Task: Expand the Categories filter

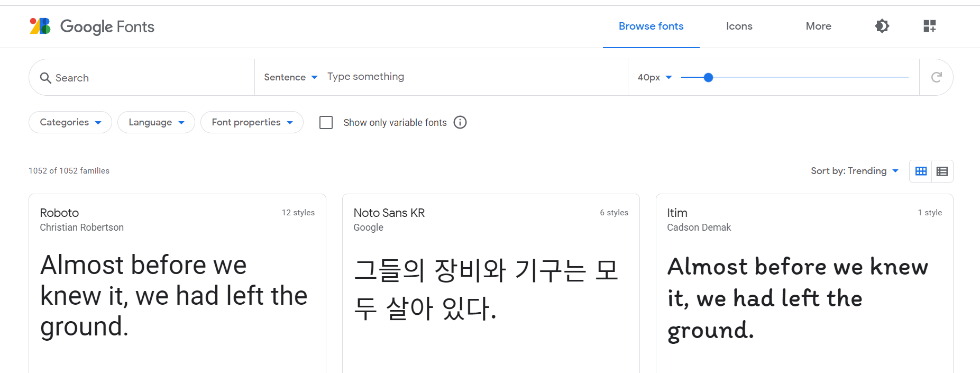Action: (x=70, y=122)
